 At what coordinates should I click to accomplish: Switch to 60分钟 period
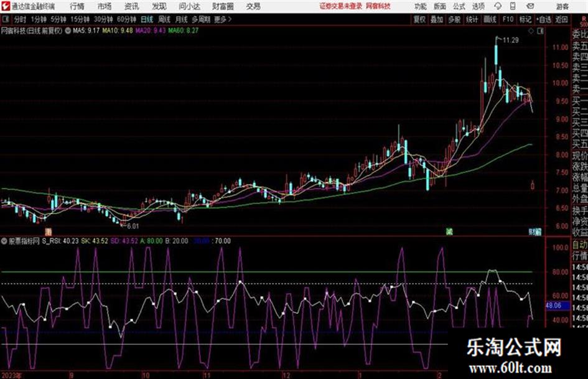tap(126, 19)
